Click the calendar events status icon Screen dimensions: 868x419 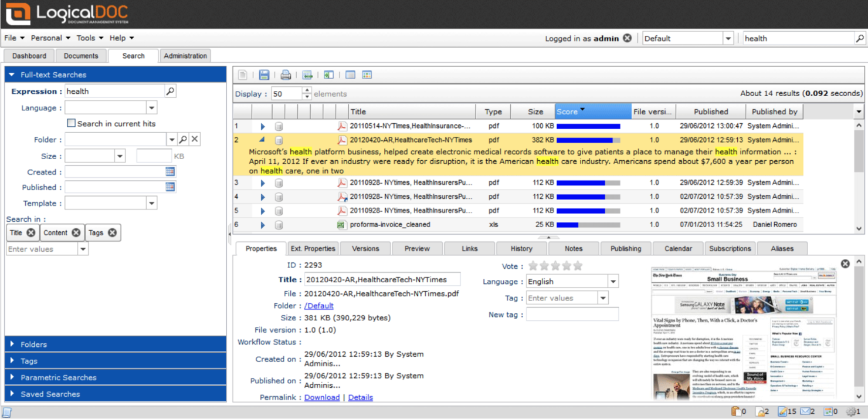click(828, 411)
